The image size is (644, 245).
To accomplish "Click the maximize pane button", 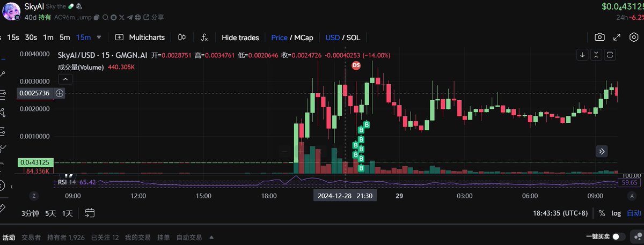I will tap(611, 55).
